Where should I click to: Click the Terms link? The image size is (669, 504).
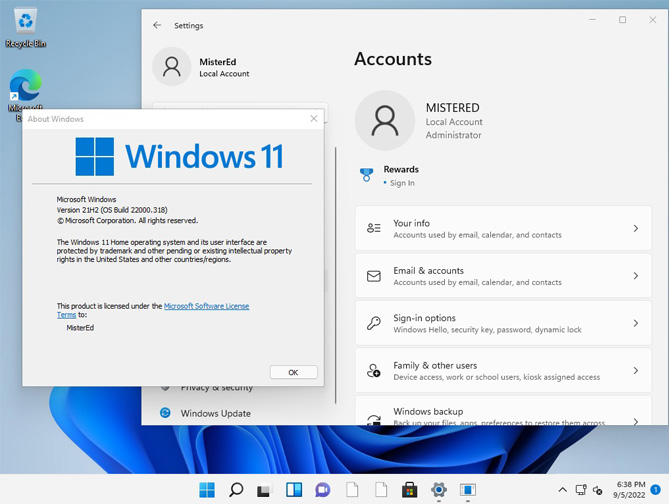pos(67,315)
